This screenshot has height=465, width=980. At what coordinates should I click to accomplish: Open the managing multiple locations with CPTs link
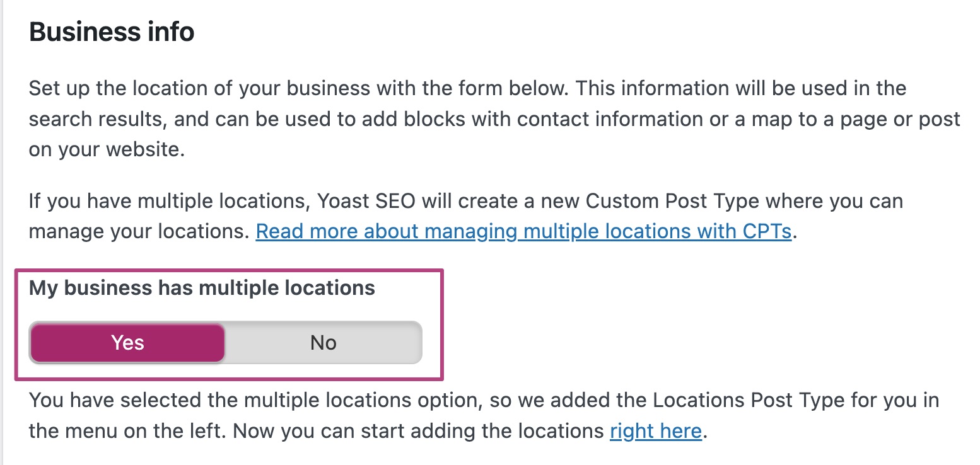[523, 231]
